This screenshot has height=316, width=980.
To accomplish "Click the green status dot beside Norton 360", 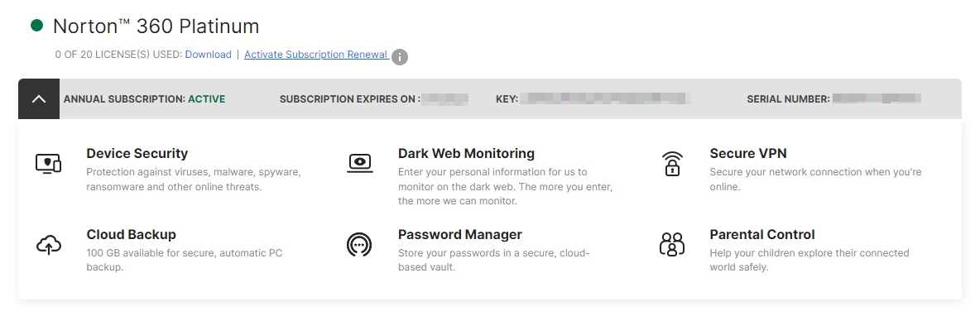I will tap(37, 26).
